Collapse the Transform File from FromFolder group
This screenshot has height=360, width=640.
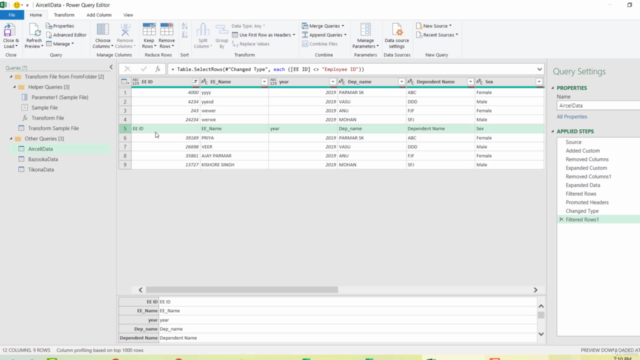11,77
